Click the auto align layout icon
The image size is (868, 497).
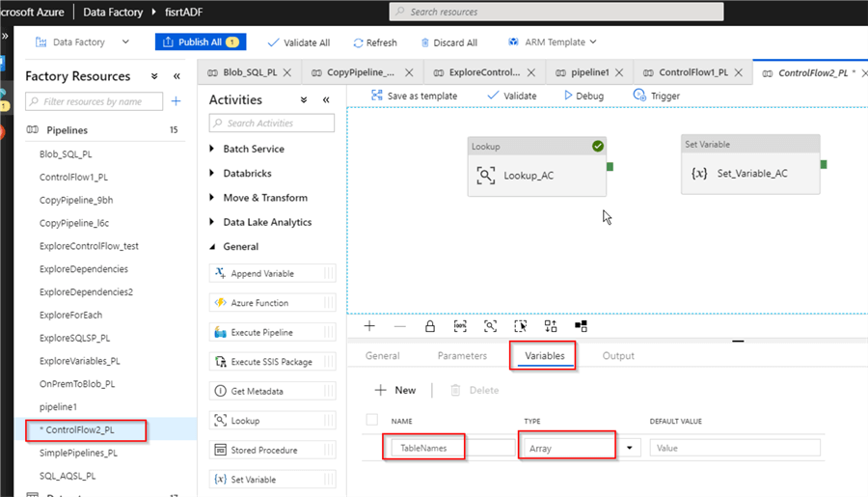tap(551, 326)
